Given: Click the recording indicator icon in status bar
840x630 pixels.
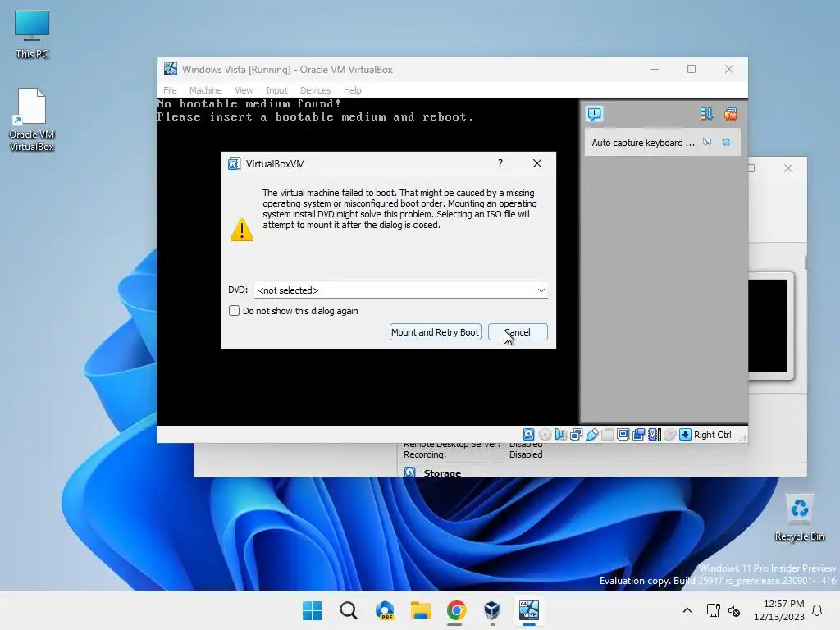Looking at the screenshot, I should coord(638,435).
